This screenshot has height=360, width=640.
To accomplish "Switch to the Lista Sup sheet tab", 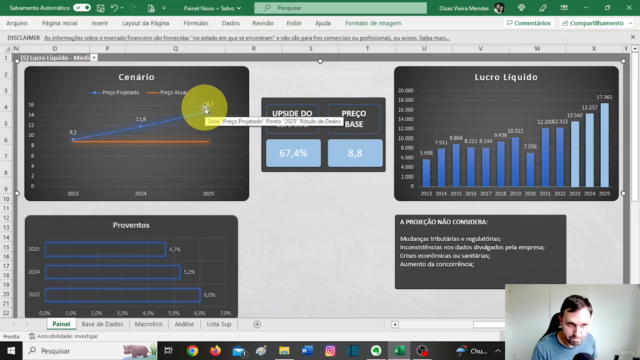I will (x=219, y=324).
